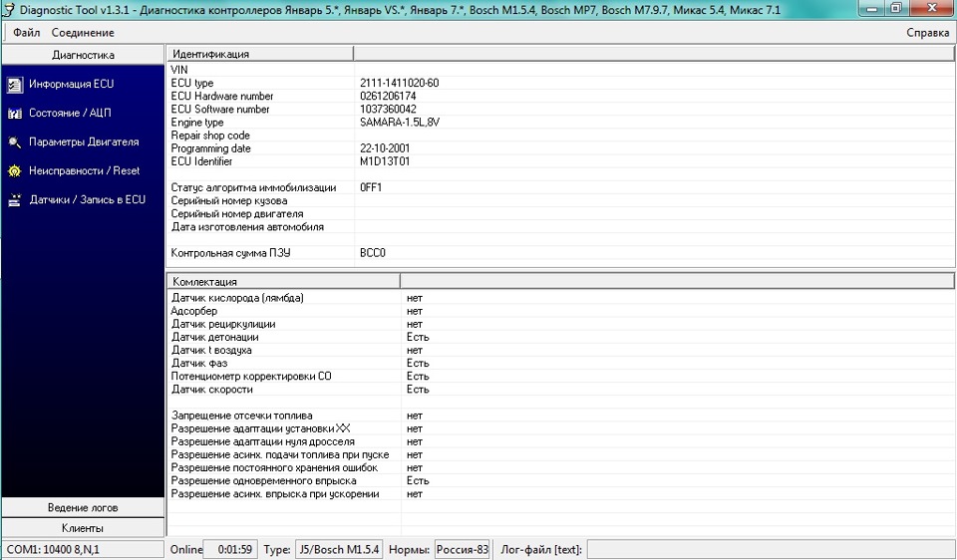
Task: Select ECU Identifier value M1D13T01
Action: (385, 161)
